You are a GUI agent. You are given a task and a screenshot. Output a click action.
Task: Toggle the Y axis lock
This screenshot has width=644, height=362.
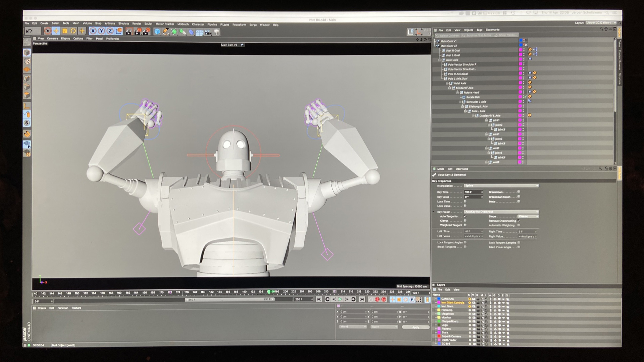[101, 31]
